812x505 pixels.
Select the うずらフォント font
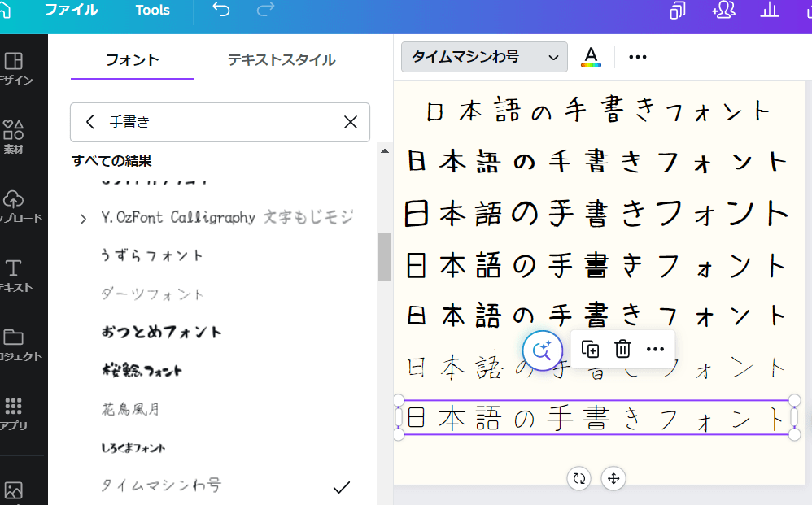(151, 255)
